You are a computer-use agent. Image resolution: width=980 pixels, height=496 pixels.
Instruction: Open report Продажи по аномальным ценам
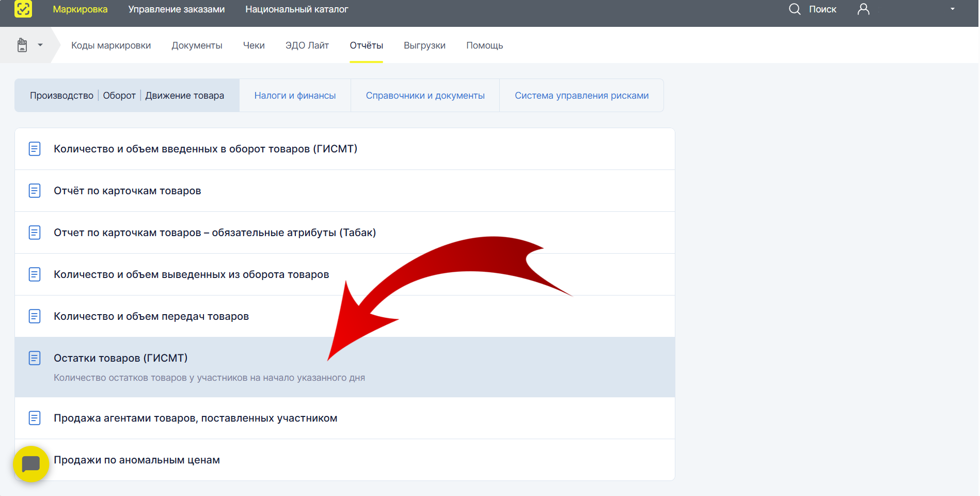click(345, 460)
